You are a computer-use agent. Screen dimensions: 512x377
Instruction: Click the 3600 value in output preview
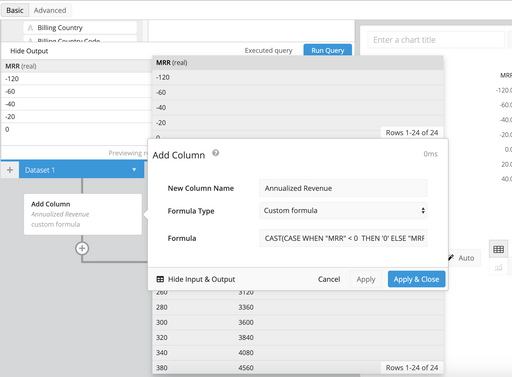click(x=246, y=322)
